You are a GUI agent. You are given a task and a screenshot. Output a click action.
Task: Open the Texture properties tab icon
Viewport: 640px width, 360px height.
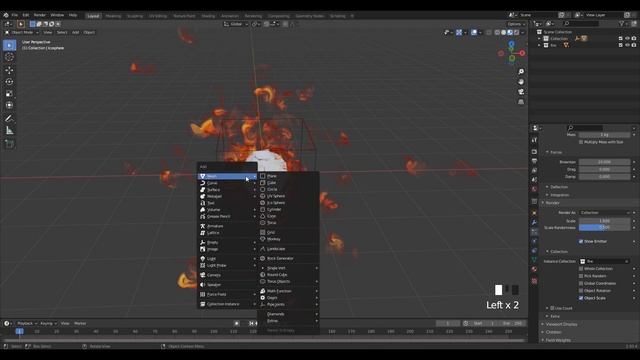(x=534, y=281)
